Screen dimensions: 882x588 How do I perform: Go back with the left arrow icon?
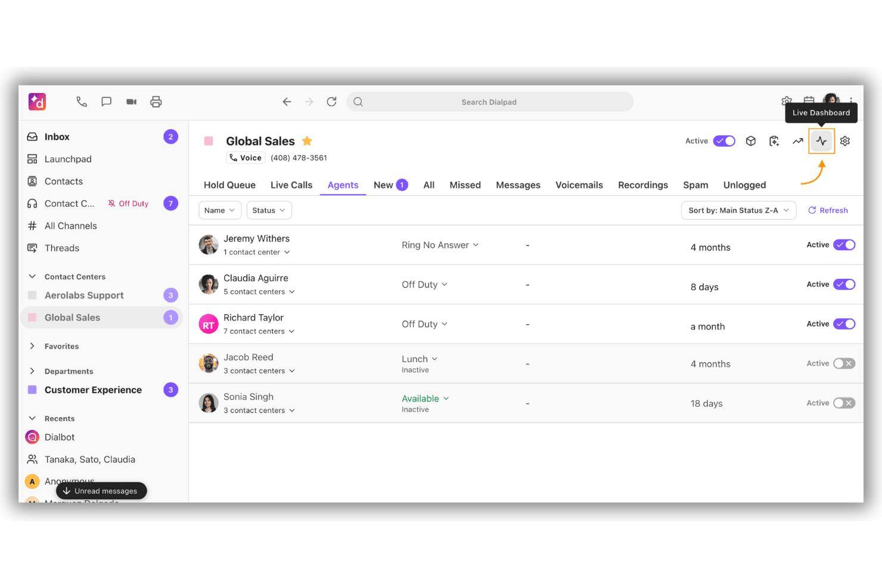click(287, 102)
